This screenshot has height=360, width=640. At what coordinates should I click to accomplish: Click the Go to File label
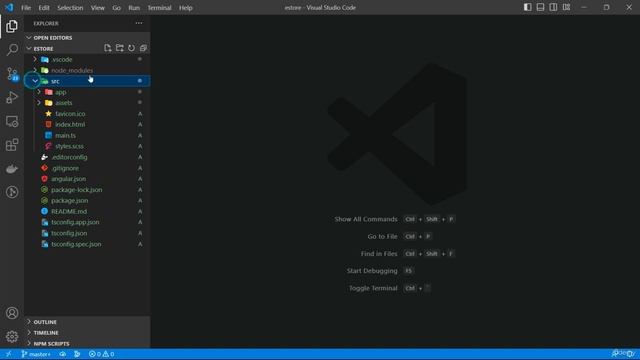coord(382,236)
